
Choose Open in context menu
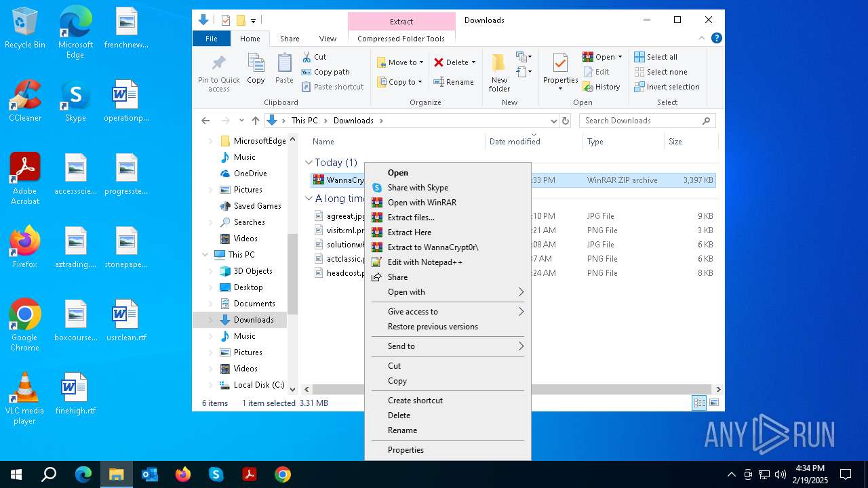point(448,173)
